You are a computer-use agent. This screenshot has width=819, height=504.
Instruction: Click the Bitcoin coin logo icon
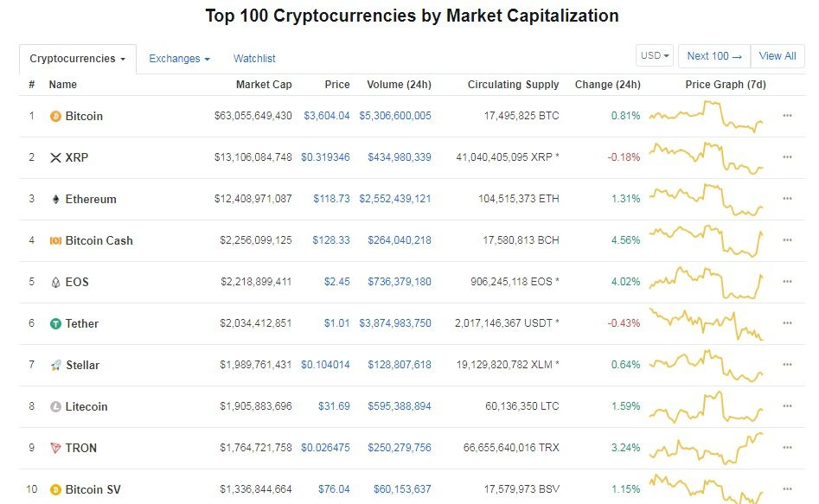click(55, 116)
